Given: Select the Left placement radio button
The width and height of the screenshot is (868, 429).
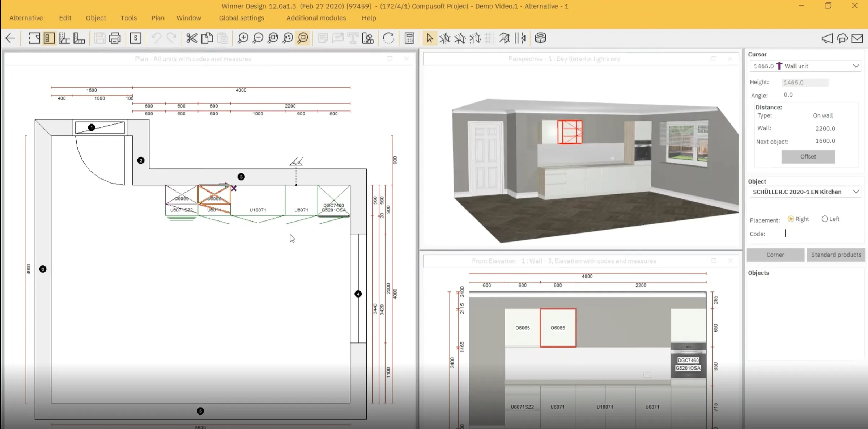Looking at the screenshot, I should (x=825, y=219).
